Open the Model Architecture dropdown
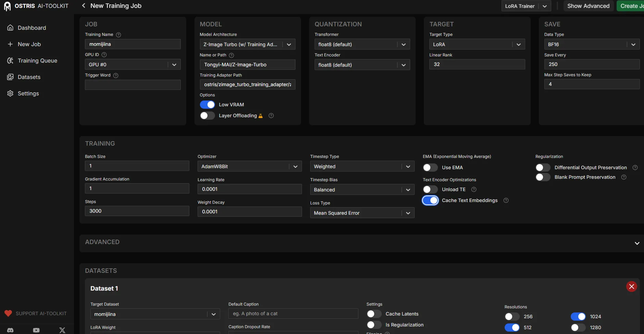 point(247,44)
